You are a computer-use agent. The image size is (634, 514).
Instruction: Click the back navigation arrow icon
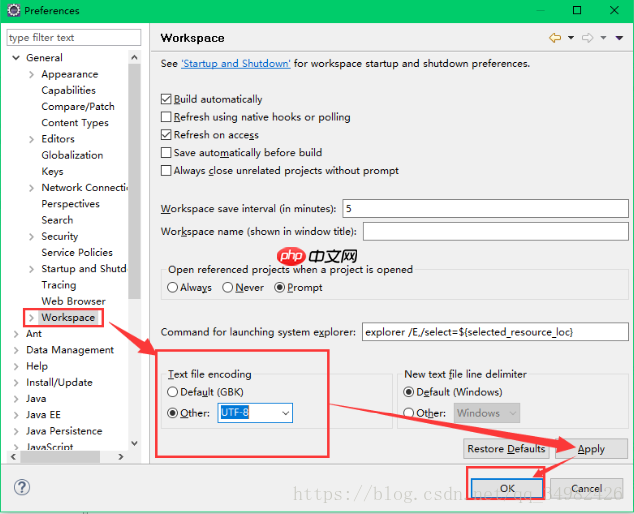pyautogui.click(x=555, y=38)
